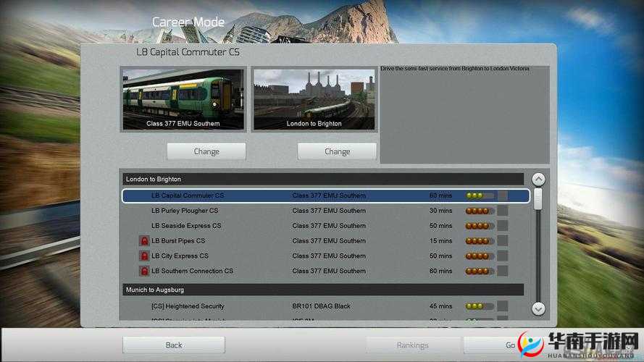Image resolution: width=644 pixels, height=362 pixels.
Task: Click the scenario list scrollbar handle
Action: pos(538,198)
